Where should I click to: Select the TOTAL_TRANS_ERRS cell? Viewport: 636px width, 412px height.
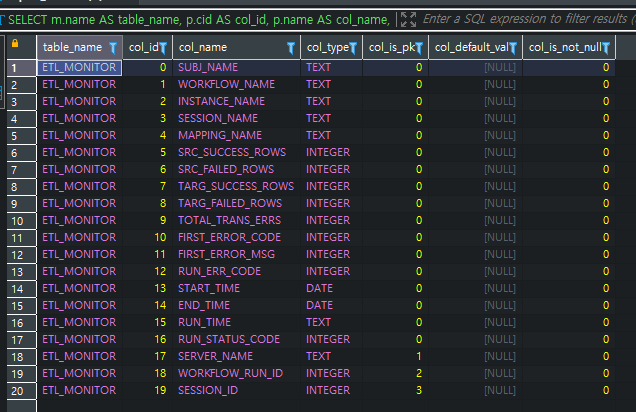[236, 221]
